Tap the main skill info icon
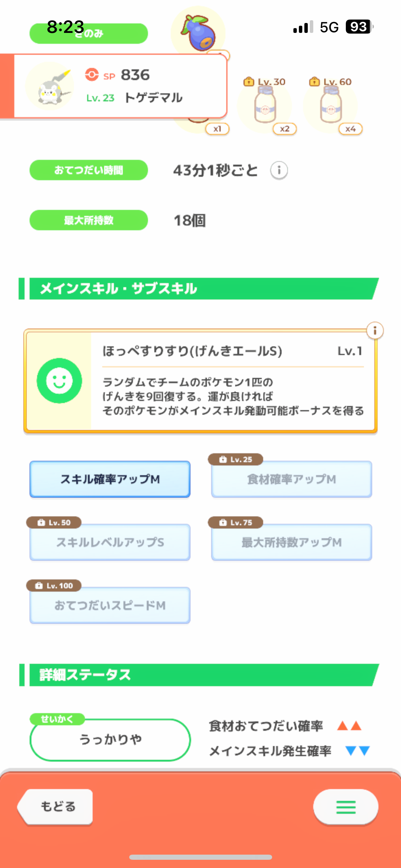Screen dimensions: 401x868 [x=375, y=331]
